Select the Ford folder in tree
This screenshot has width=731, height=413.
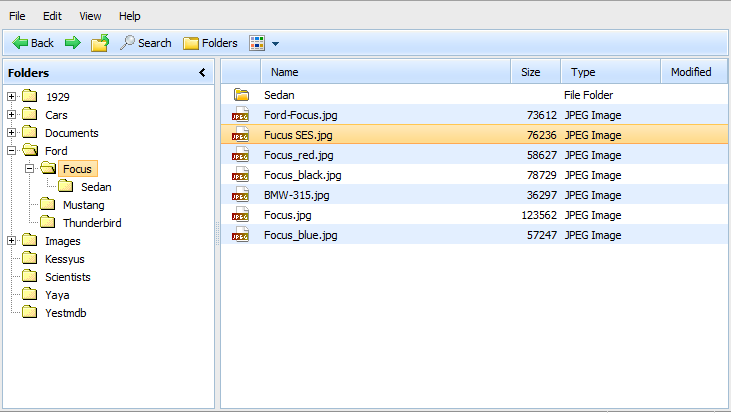tap(56, 151)
